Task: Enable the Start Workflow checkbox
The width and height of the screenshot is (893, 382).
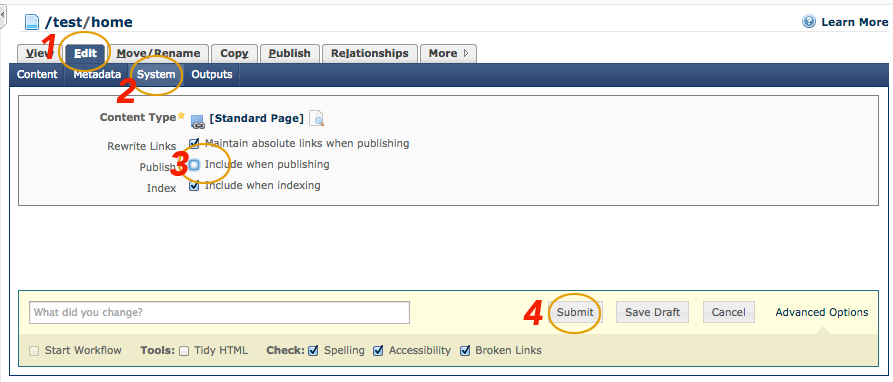Action: click(34, 351)
